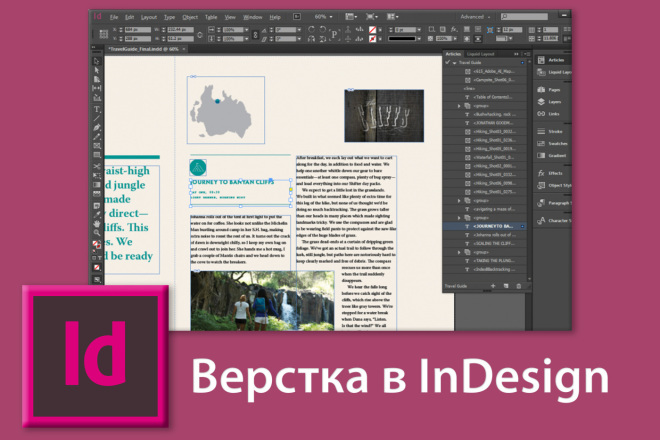Select the TravelGuide_Final.indd document tab
Viewport: 660px width, 440px height.
coord(144,49)
